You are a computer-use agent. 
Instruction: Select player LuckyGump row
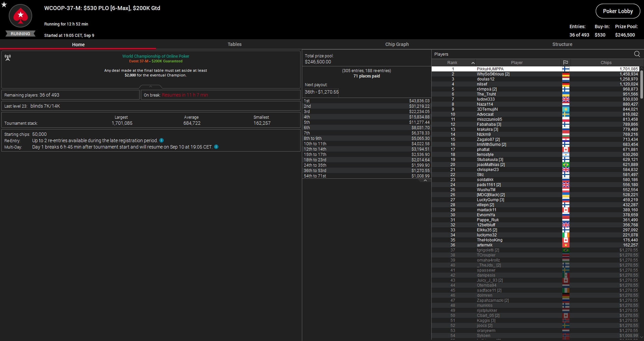pyautogui.click(x=535, y=200)
